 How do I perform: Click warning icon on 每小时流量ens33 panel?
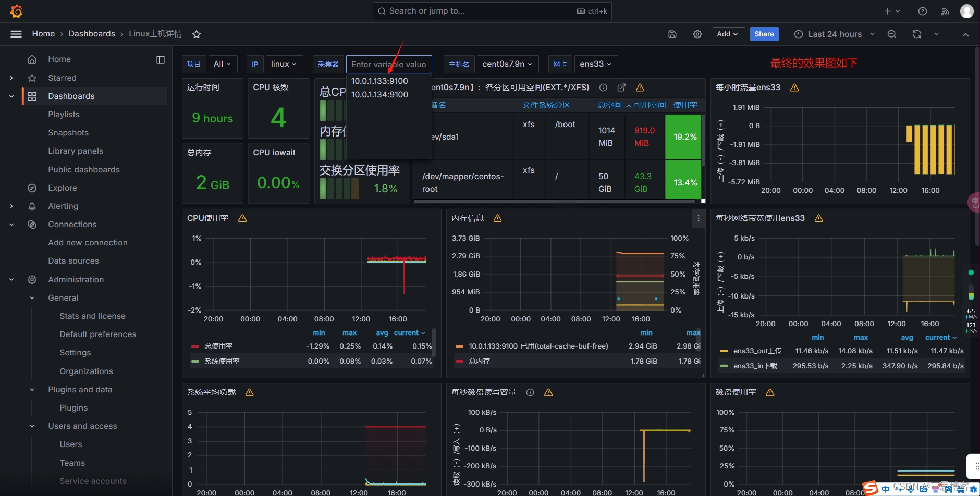(794, 88)
